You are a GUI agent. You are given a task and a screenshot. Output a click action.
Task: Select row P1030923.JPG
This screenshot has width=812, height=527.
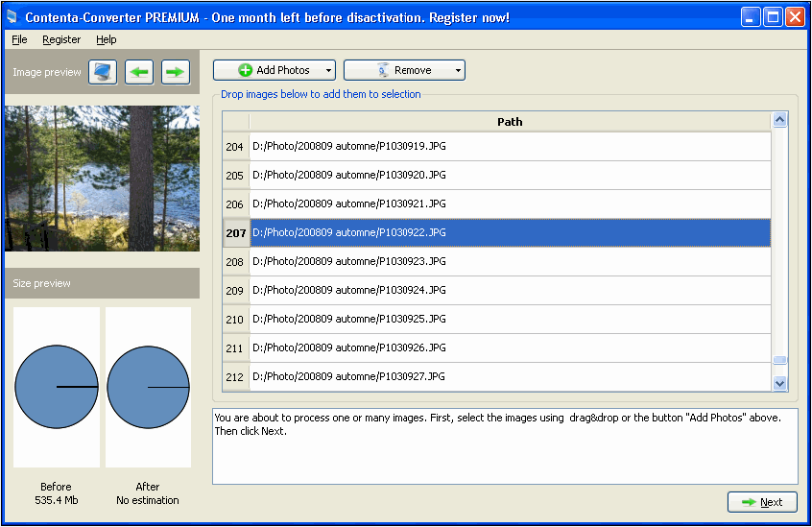click(510, 261)
